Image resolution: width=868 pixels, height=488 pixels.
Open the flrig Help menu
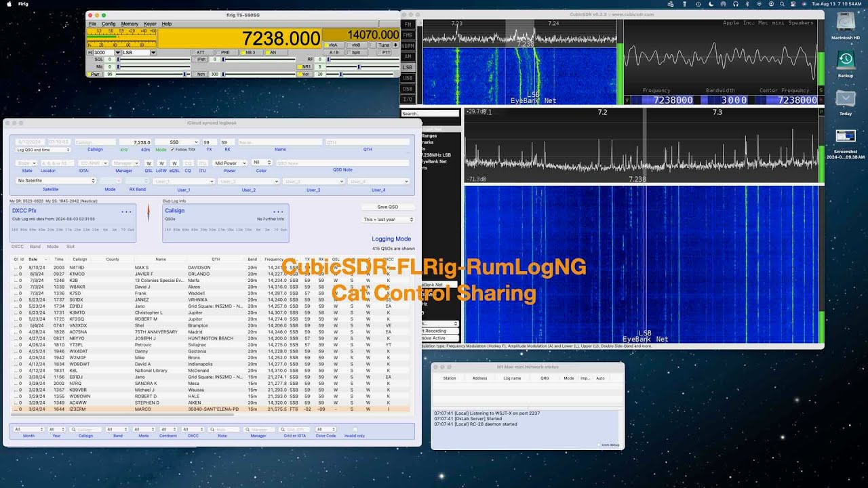(x=167, y=24)
